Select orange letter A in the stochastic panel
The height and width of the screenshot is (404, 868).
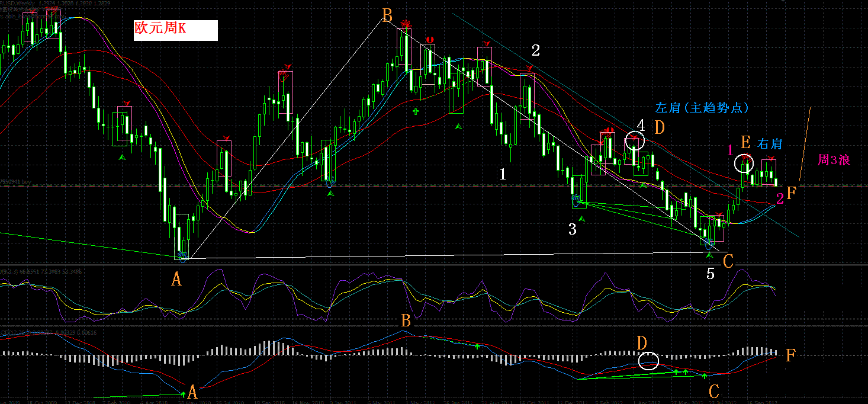(x=176, y=280)
